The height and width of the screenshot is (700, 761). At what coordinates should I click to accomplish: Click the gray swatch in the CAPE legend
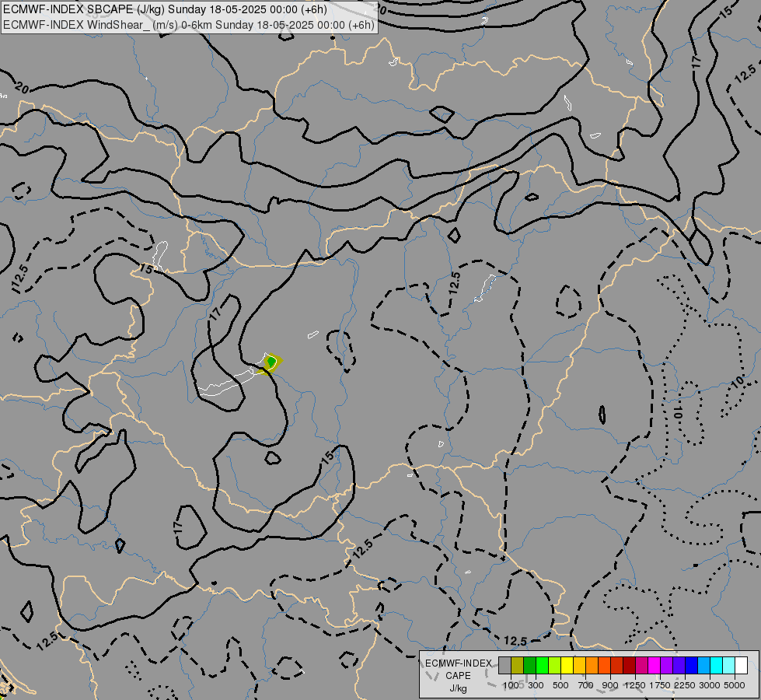pyautogui.click(x=504, y=665)
